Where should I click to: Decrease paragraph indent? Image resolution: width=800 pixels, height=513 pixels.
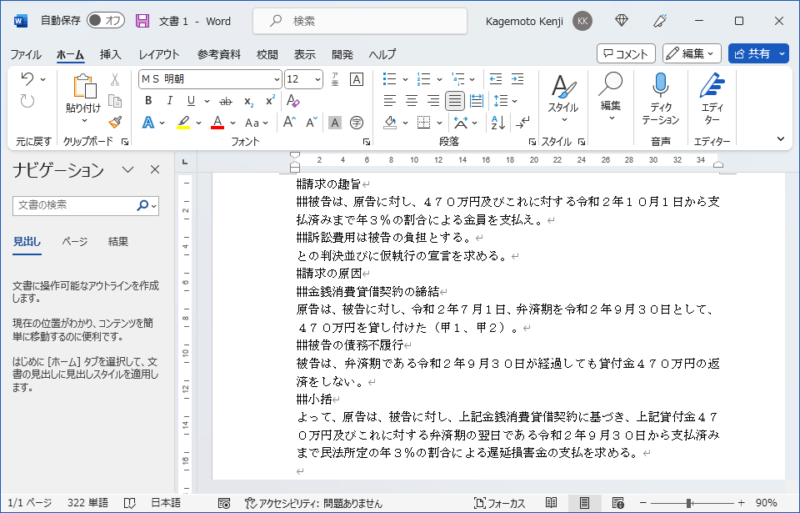pyautogui.click(x=495, y=79)
